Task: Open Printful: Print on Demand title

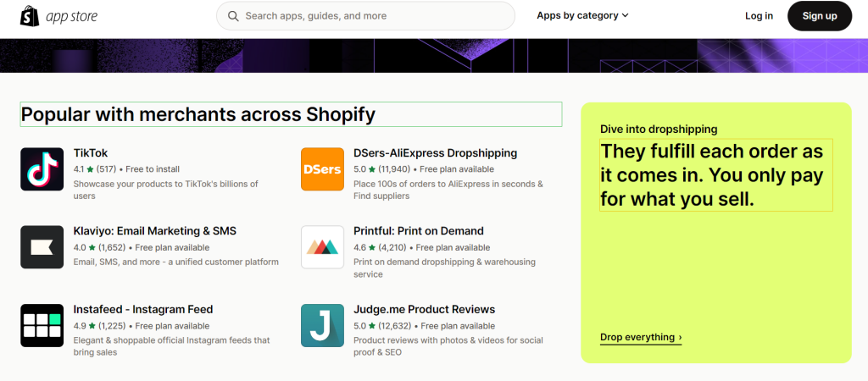Action: pos(419,231)
